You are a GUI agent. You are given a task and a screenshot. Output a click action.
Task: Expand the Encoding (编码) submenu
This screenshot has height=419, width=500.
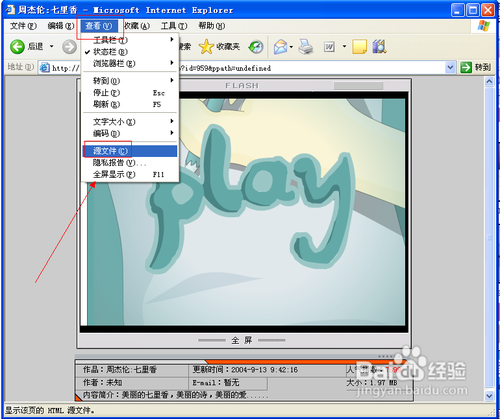coord(130,133)
